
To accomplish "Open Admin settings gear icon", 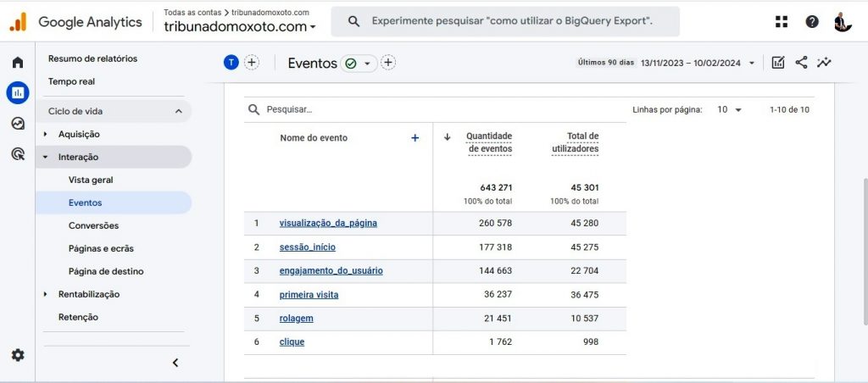I will coord(18,355).
